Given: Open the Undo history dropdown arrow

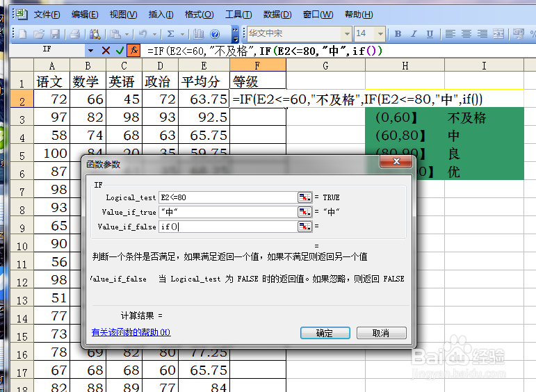Looking at the screenshot, I should [x=154, y=34].
